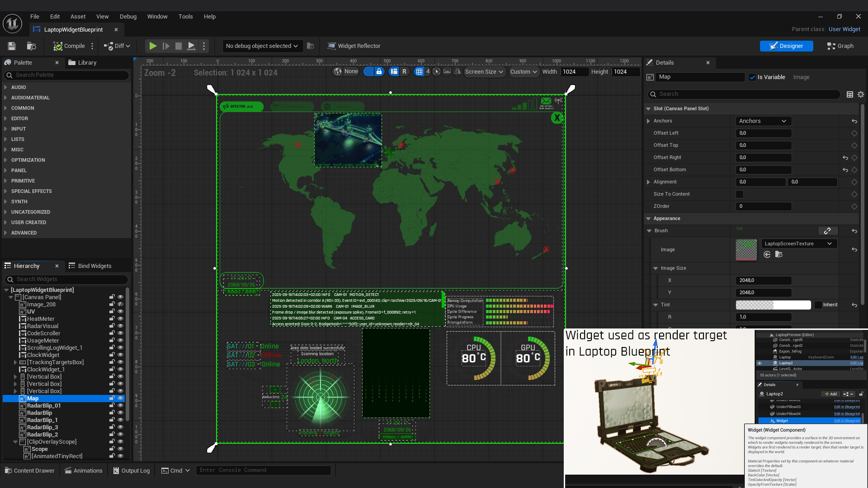868x488 pixels.
Task: Hide the HeatMeter widget with eye icon
Action: point(120,319)
